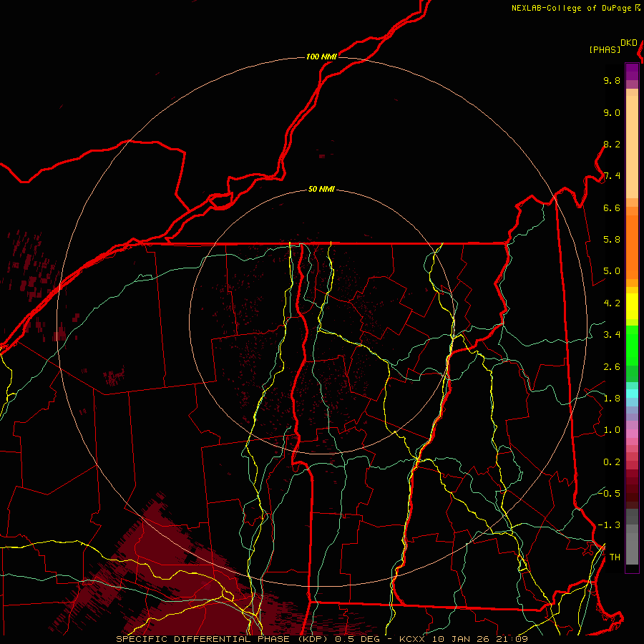Click the [PHAS] legend header text
644x644 pixels.
605,49
